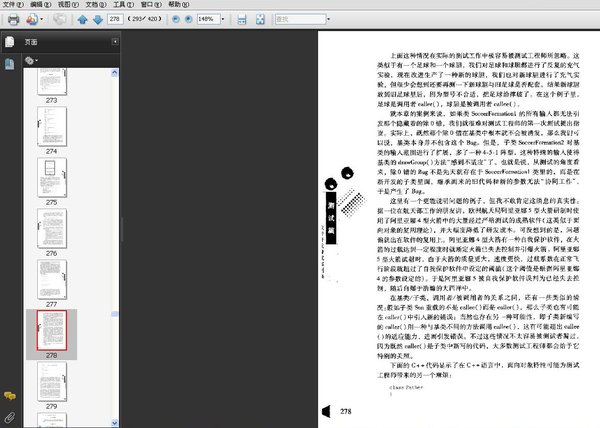Open the 视图 (View) menu

[x=68, y=4]
